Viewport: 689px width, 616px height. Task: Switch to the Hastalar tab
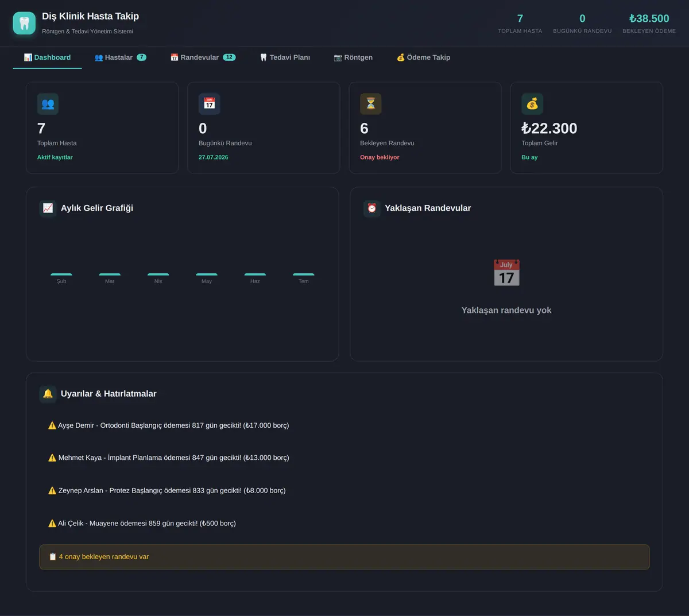point(121,57)
